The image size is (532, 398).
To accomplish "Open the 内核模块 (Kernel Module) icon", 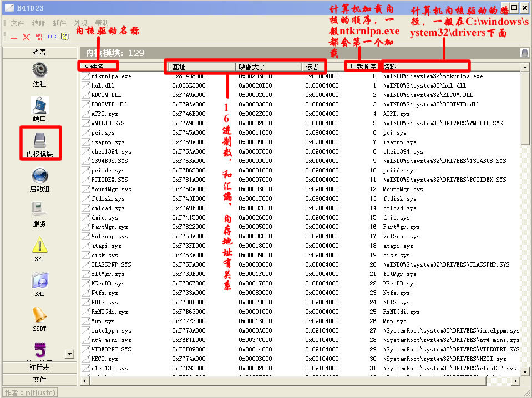I will point(39,140).
